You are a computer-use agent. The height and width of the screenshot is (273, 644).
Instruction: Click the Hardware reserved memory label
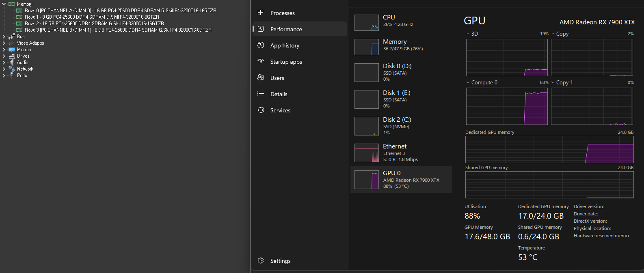[x=603, y=236]
